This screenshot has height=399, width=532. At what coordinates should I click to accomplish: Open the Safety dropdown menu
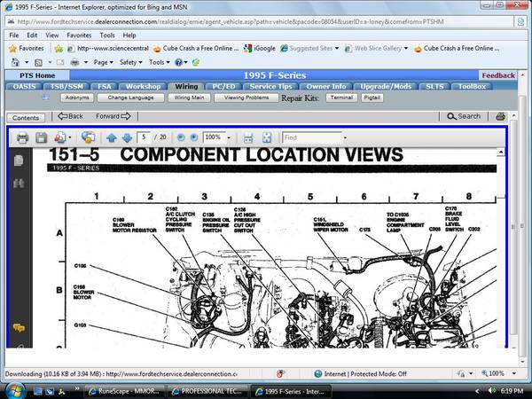tap(130, 62)
